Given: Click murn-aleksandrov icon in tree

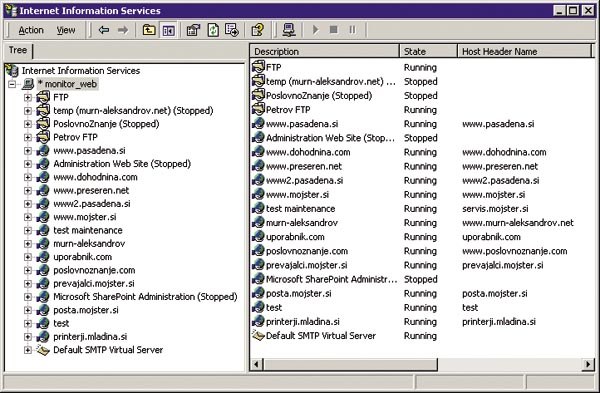Looking at the screenshot, I should (x=43, y=243).
